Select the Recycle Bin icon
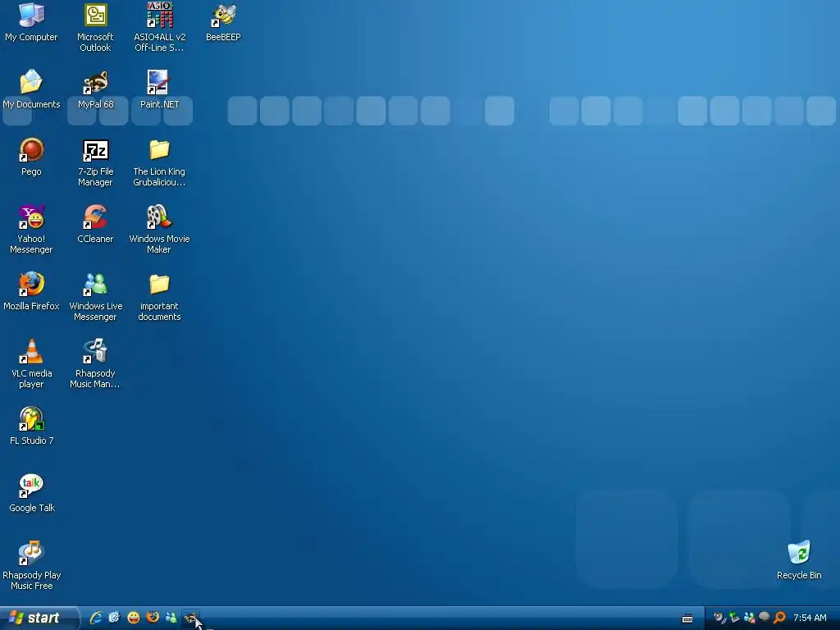840x630 pixels. [x=799, y=561]
